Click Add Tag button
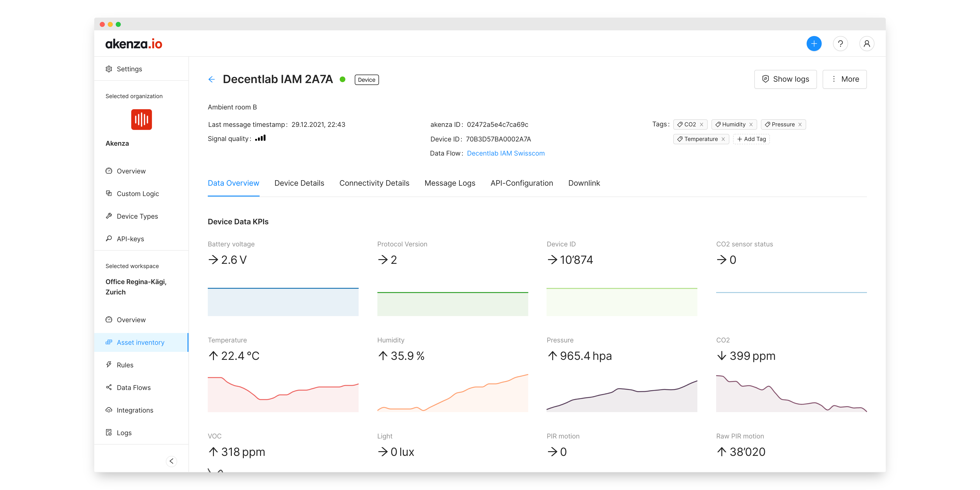This screenshot has height=490, width=980. point(751,139)
